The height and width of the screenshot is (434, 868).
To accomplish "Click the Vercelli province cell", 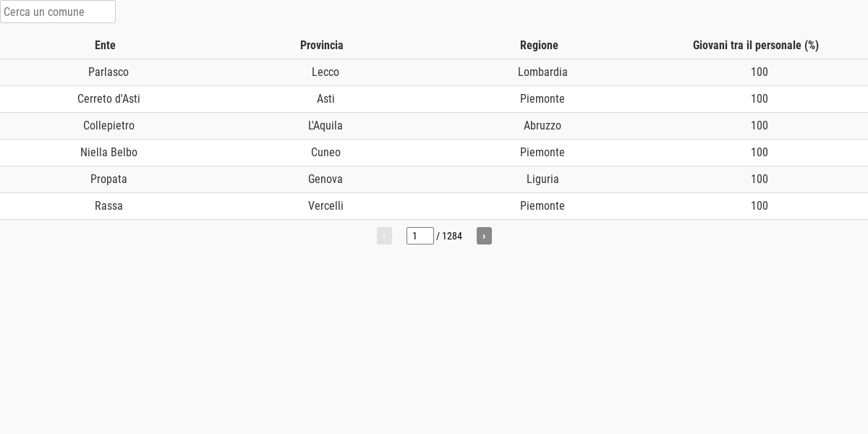I will click(325, 206).
